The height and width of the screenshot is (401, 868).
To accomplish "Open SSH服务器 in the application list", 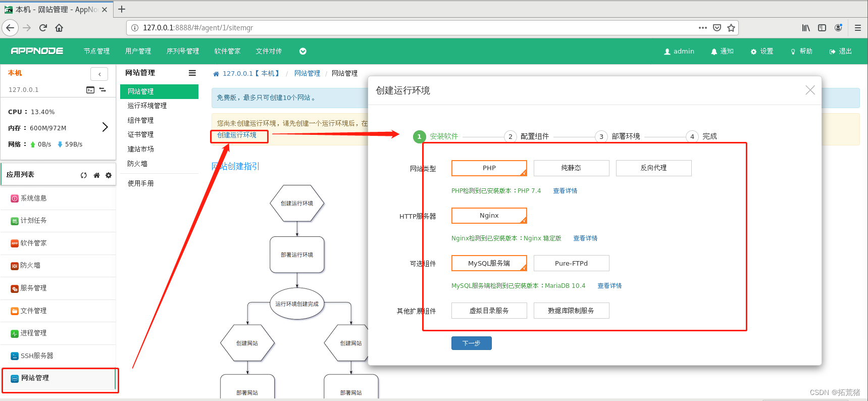I will 58,356.
